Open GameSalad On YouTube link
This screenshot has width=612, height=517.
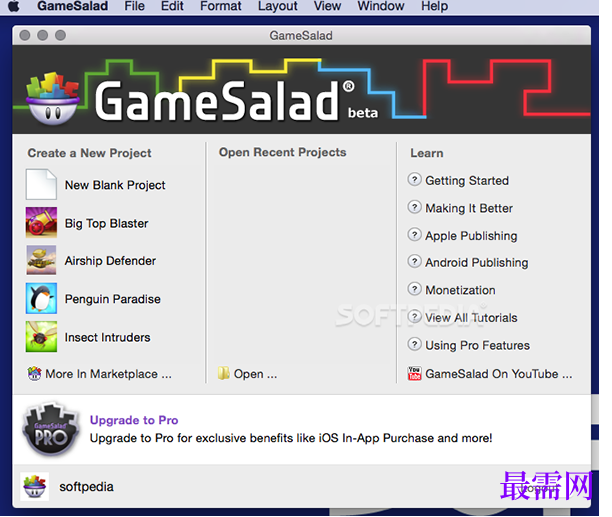click(x=499, y=374)
